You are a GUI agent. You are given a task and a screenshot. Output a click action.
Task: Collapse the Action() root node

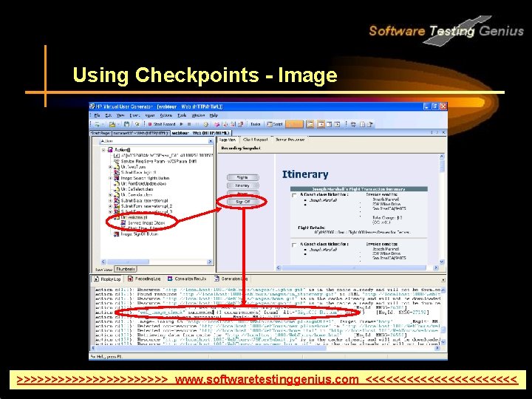pyautogui.click(x=103, y=150)
